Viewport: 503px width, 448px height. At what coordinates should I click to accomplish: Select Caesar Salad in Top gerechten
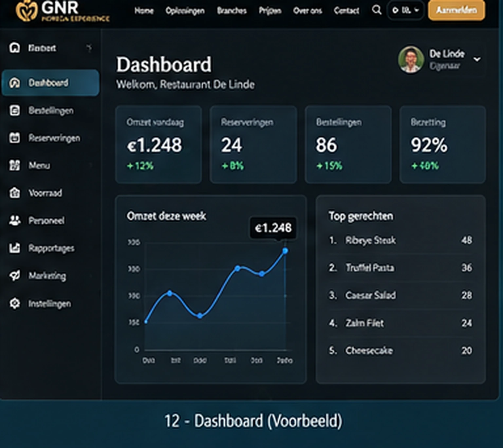(x=400, y=295)
